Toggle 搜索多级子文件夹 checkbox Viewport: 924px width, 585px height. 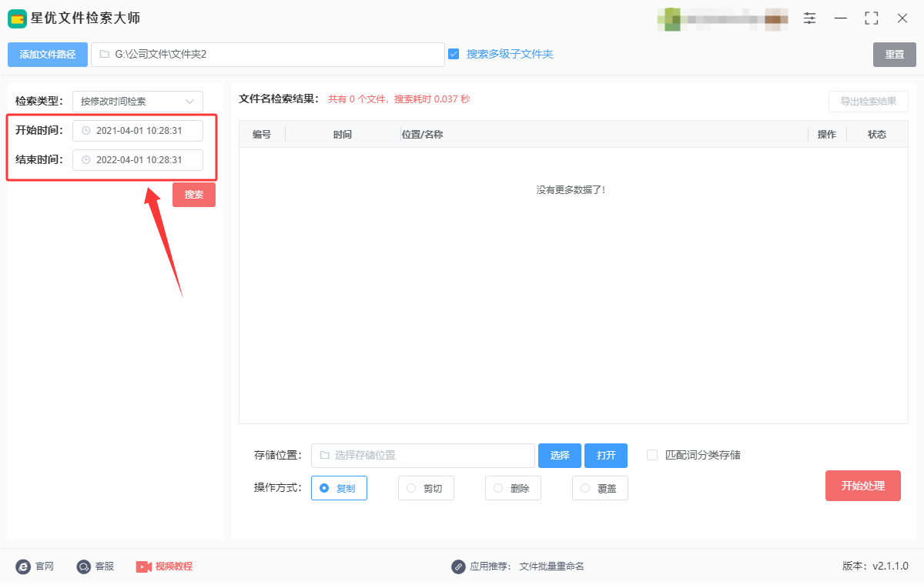(454, 54)
